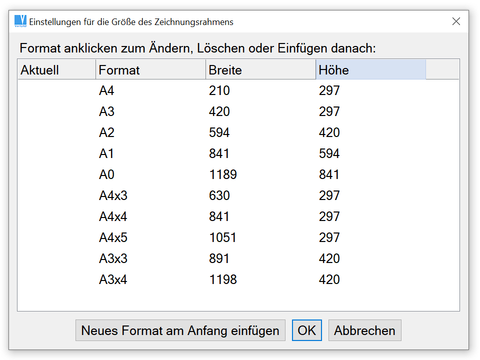Viewport: 480px width, 360px height.
Task: Click the Format column header
Action: point(151,70)
